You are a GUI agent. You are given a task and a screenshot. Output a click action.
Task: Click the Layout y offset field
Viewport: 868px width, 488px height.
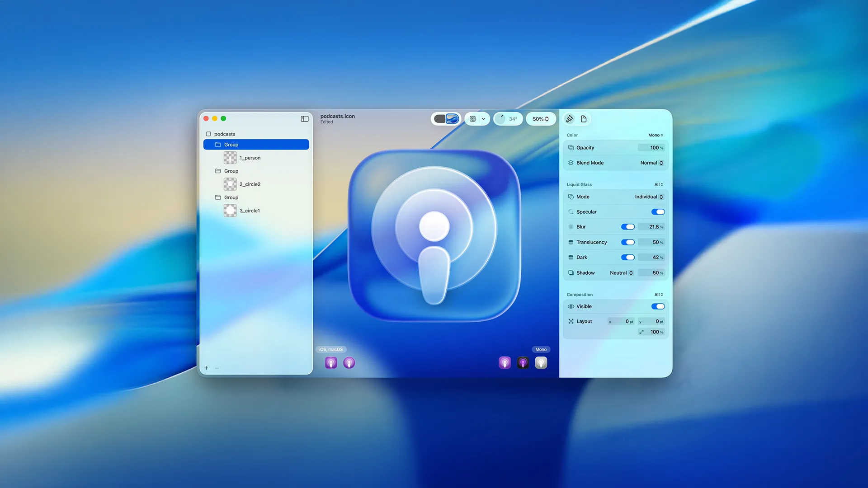(651, 321)
